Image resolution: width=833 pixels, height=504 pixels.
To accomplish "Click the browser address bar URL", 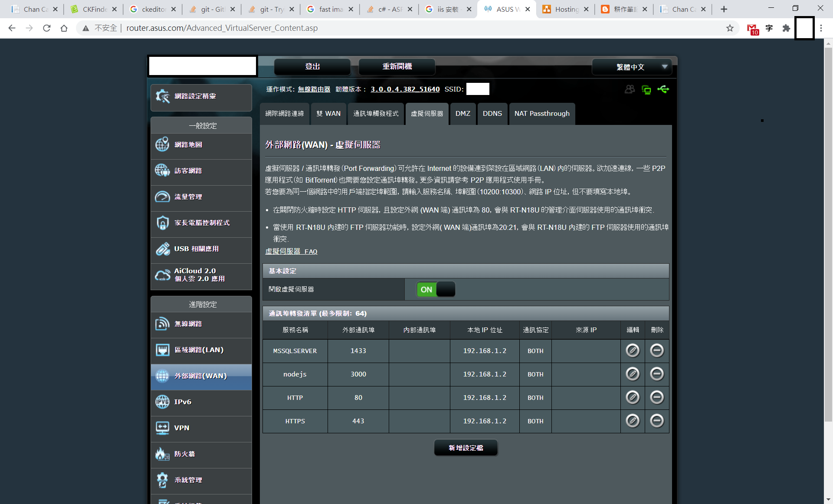I will [x=222, y=28].
